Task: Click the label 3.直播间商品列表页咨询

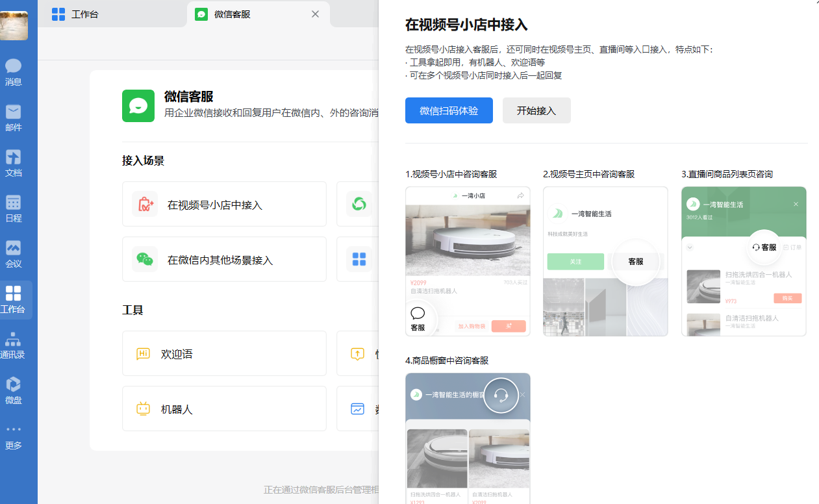Action: [727, 174]
